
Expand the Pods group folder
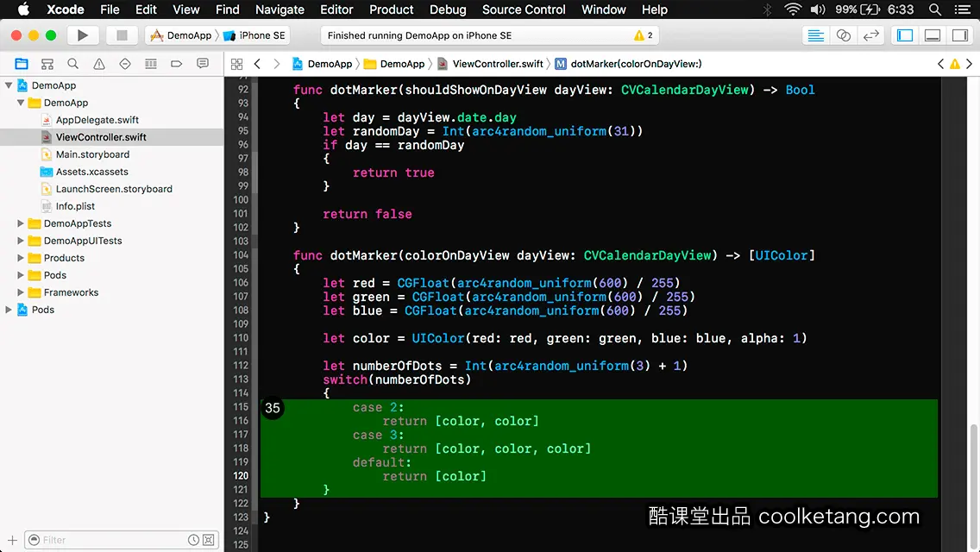click(21, 275)
